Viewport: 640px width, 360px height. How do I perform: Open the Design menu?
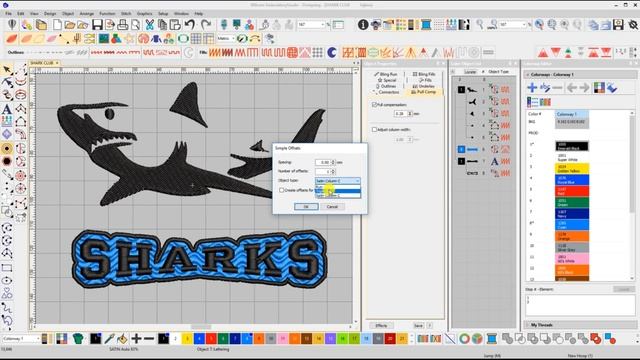pos(50,13)
